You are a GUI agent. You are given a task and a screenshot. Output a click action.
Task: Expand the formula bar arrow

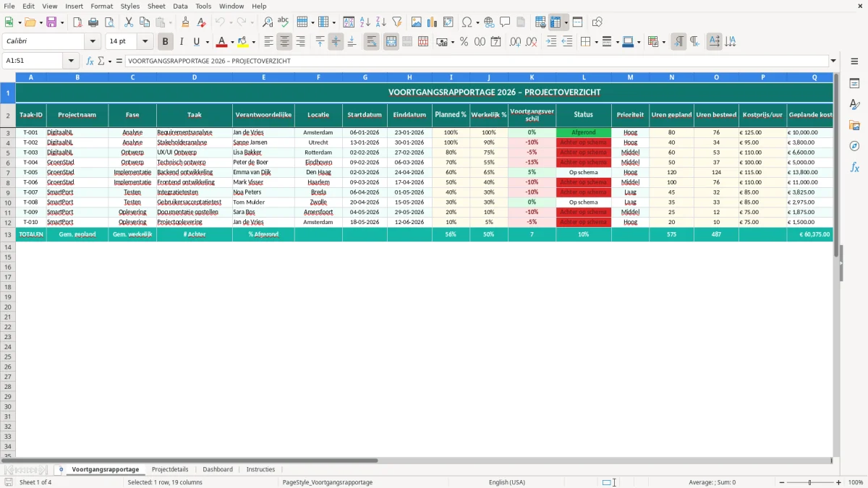pos(833,61)
